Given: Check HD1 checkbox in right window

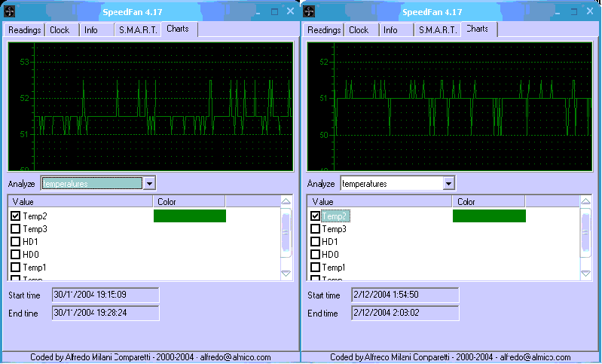Looking at the screenshot, I should 315,241.
